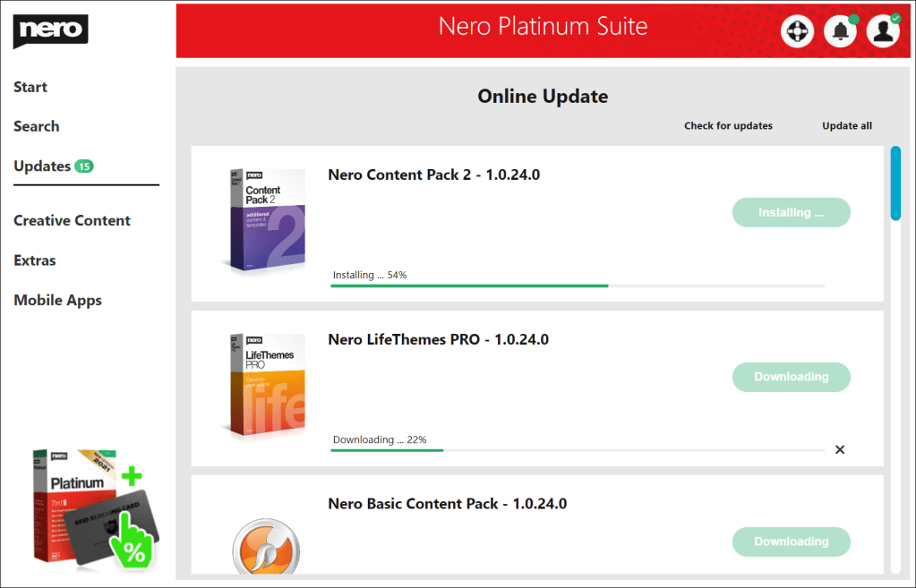Open the help lifebuoy icon
The height and width of the screenshot is (588, 916).
(797, 31)
